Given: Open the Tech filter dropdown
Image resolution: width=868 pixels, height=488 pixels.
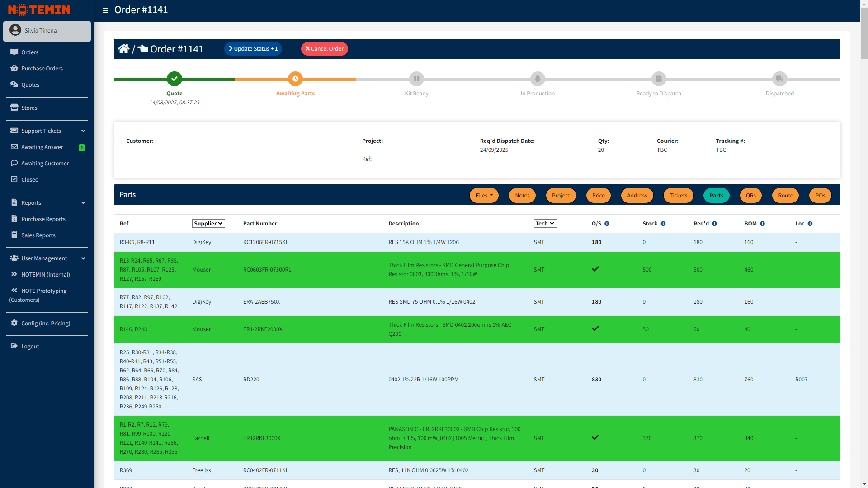Looking at the screenshot, I should [x=545, y=223].
